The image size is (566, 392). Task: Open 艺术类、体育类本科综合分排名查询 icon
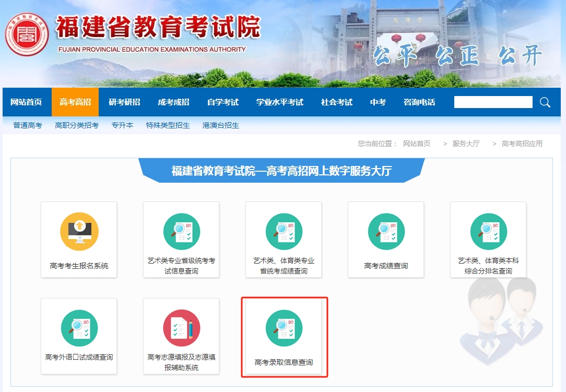pyautogui.click(x=489, y=231)
